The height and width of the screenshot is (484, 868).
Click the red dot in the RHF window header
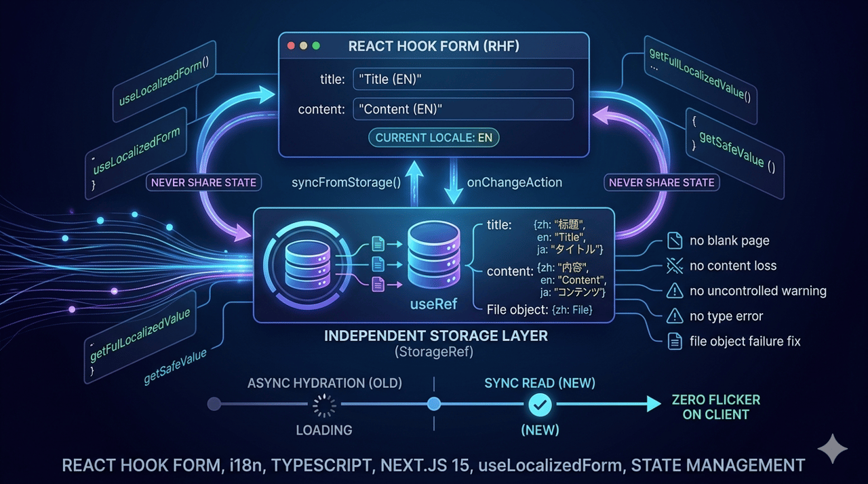pyautogui.click(x=292, y=46)
